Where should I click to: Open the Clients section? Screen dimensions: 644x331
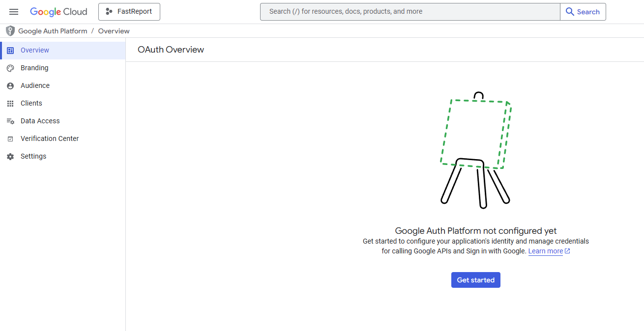click(31, 103)
